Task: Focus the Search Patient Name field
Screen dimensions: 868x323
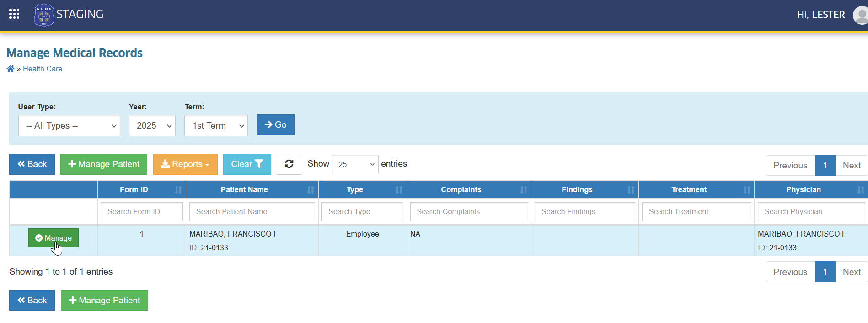Action: 252,211
